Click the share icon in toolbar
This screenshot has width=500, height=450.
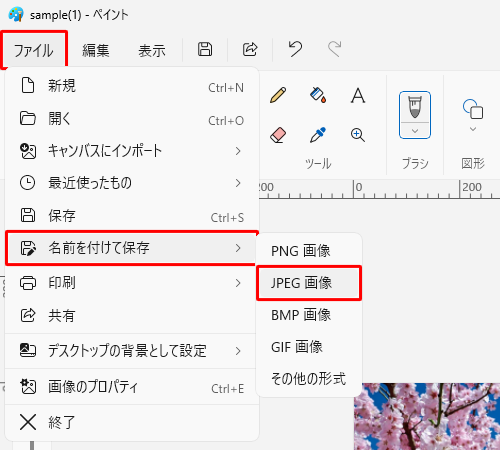[x=250, y=49]
